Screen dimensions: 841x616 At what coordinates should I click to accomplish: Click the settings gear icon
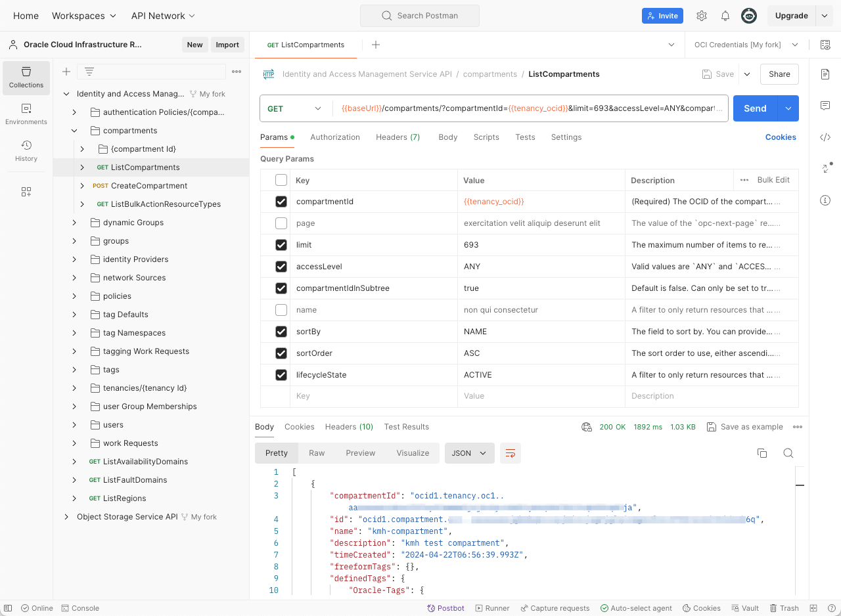702,16
